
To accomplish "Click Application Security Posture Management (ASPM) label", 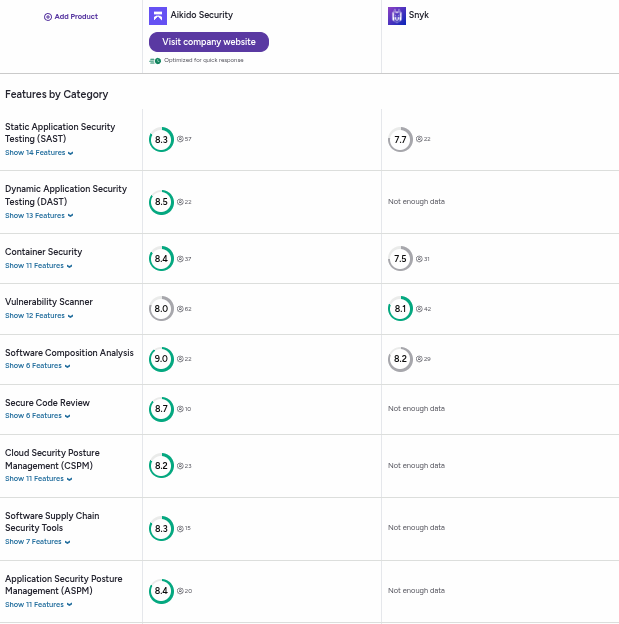I will (x=64, y=585).
